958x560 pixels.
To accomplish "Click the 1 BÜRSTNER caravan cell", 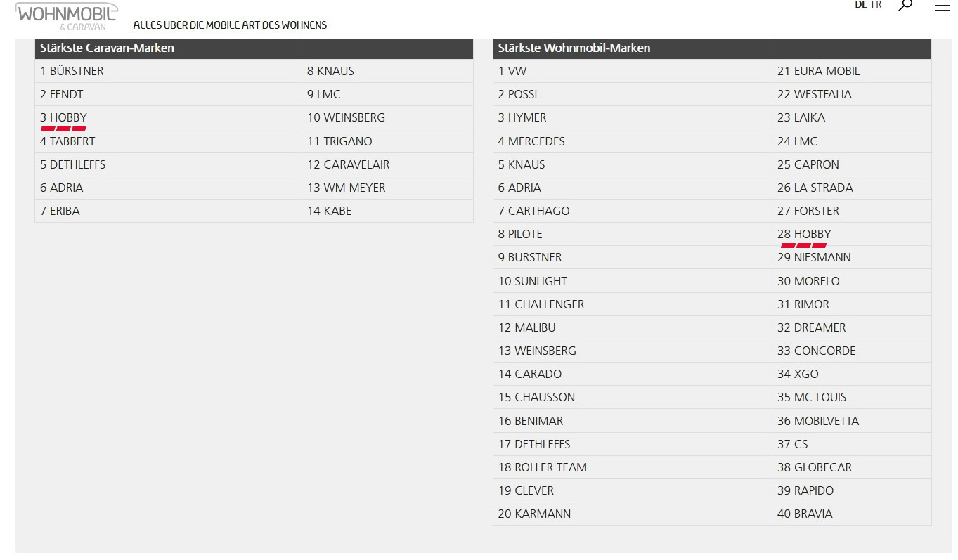I will point(169,71).
